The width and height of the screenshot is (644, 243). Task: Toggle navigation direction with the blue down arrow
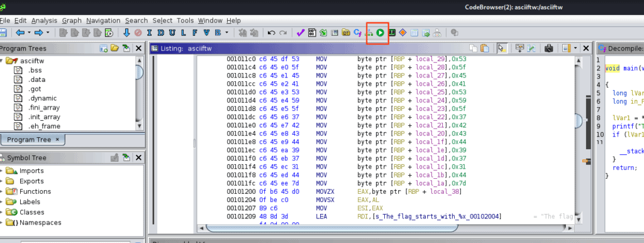126,33
